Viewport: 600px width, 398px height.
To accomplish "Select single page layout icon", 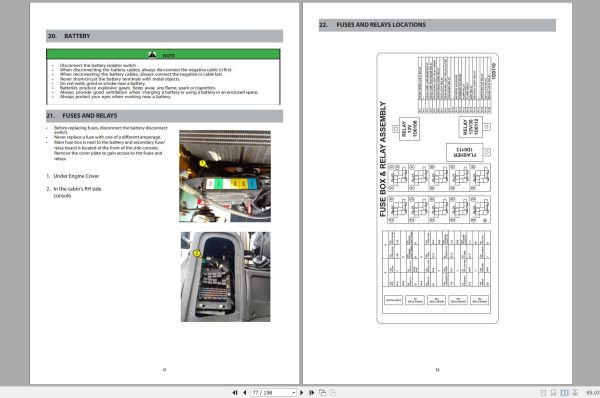I will click(x=543, y=393).
